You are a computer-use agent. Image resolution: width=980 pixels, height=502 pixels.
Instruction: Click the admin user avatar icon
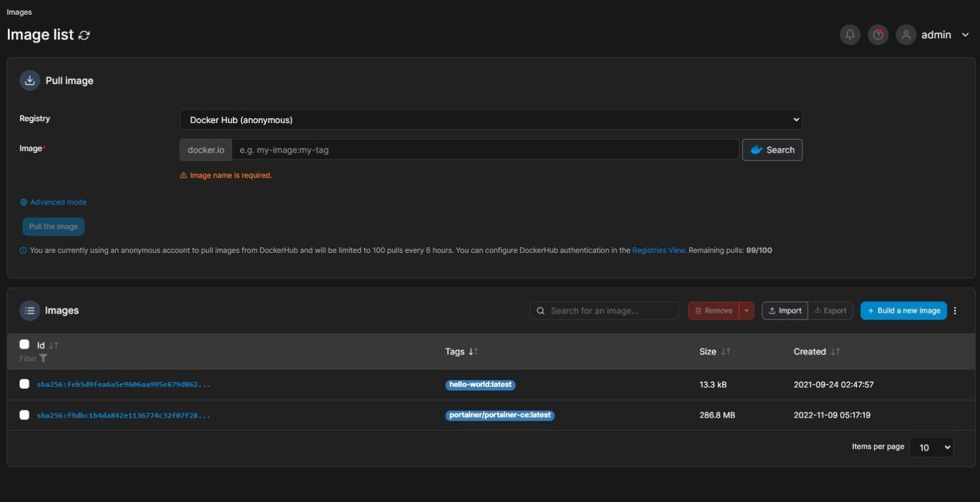tap(906, 35)
